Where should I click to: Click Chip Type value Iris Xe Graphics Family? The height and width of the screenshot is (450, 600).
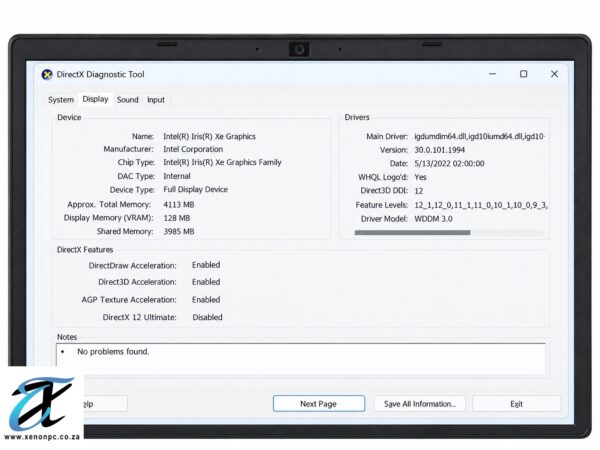222,162
